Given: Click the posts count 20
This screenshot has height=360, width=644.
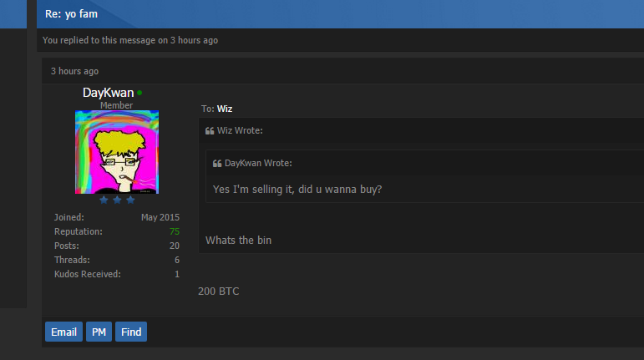Looking at the screenshot, I should click(174, 246).
